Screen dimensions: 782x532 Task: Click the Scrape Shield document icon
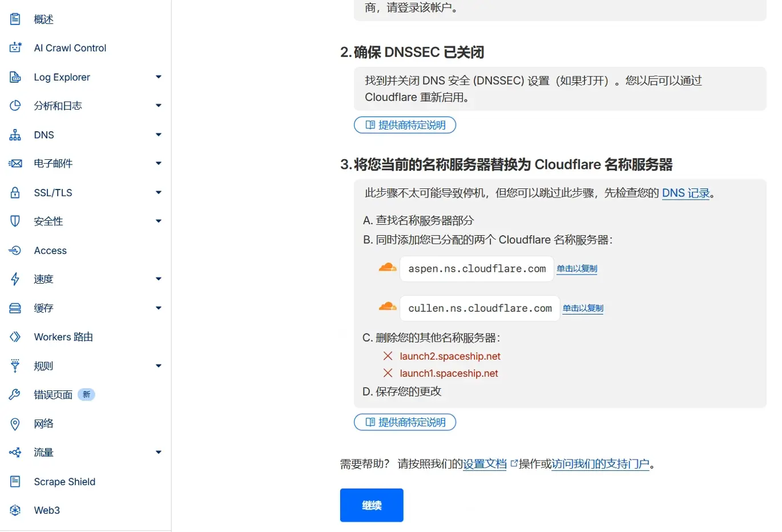(15, 481)
